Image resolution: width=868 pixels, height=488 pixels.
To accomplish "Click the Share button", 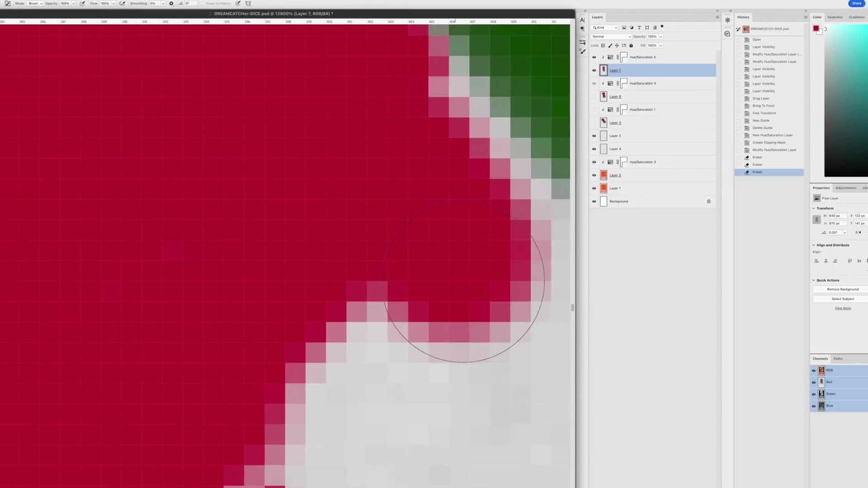I will 857,3.
